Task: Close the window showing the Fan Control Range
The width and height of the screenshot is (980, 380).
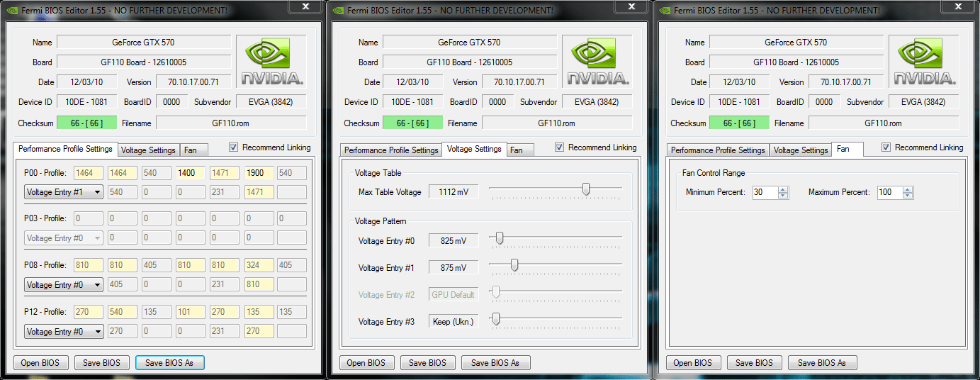Action: (958, 6)
